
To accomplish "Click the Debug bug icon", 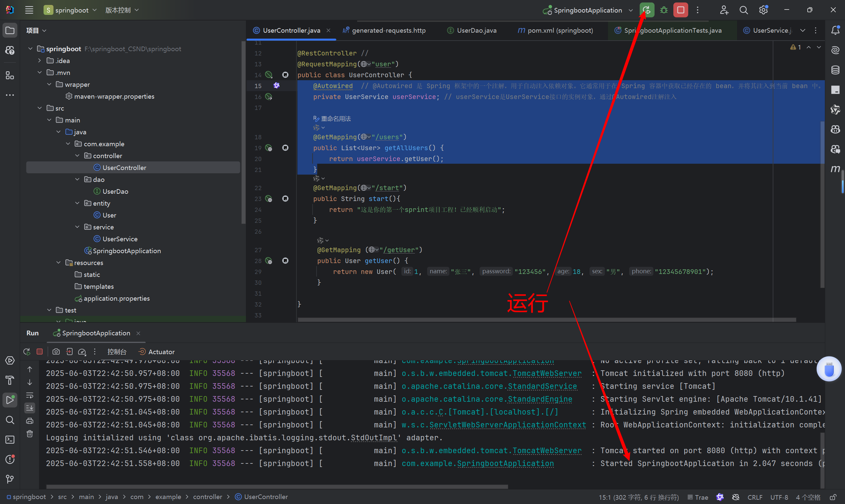I will point(664,10).
